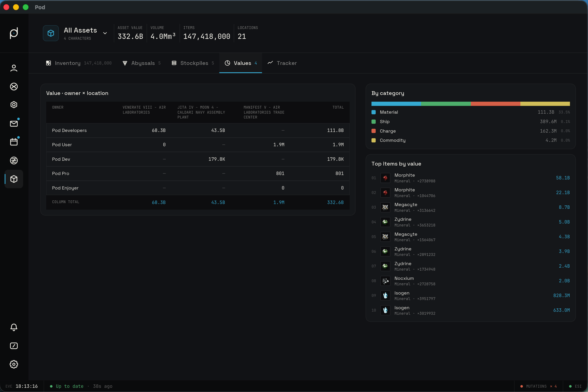Select the Pod Pro row label

(x=60, y=174)
